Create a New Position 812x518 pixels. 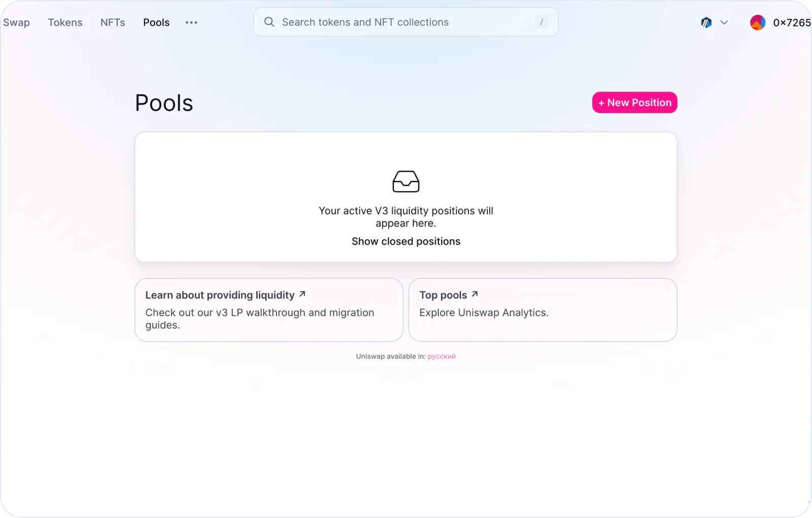pos(635,103)
